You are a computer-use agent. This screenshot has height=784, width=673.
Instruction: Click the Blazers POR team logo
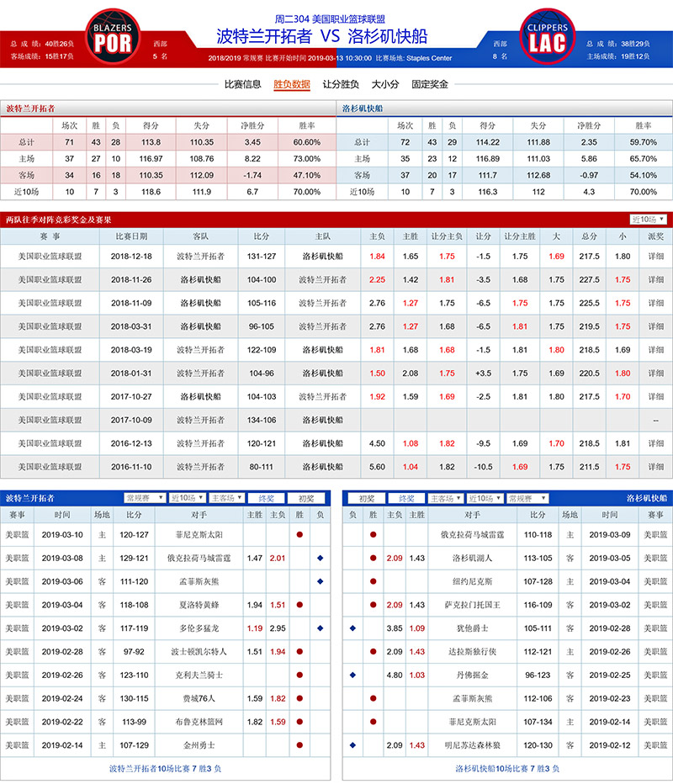coord(113,36)
